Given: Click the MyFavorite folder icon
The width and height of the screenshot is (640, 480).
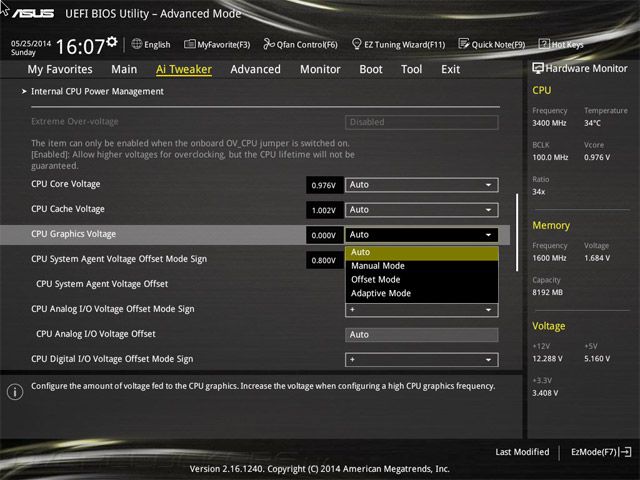Looking at the screenshot, I should (189, 44).
